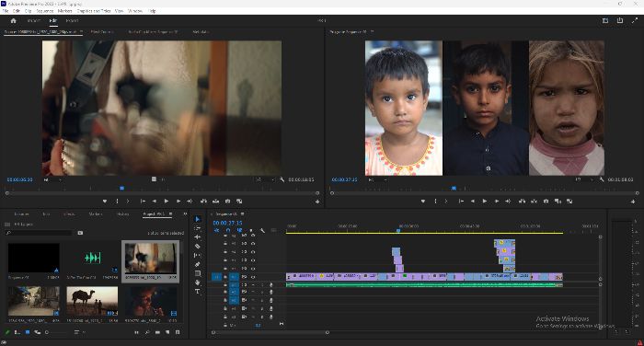
Task: Click Lift button in Program monitor
Action: point(522,202)
